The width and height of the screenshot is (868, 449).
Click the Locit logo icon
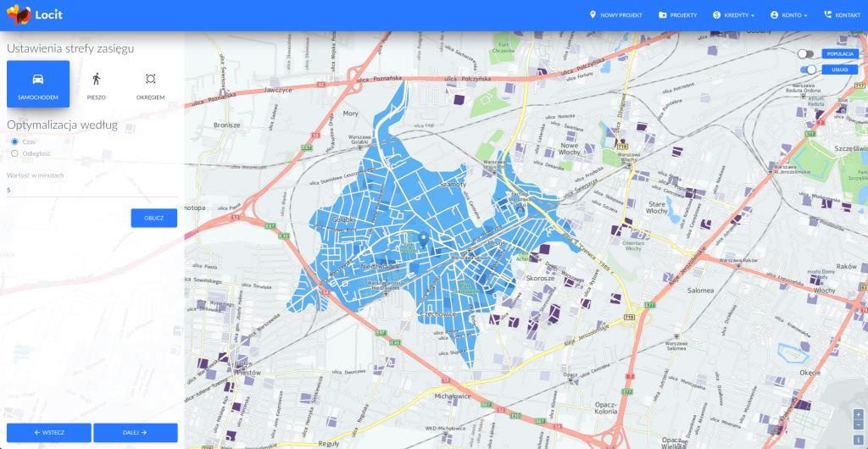[18, 14]
